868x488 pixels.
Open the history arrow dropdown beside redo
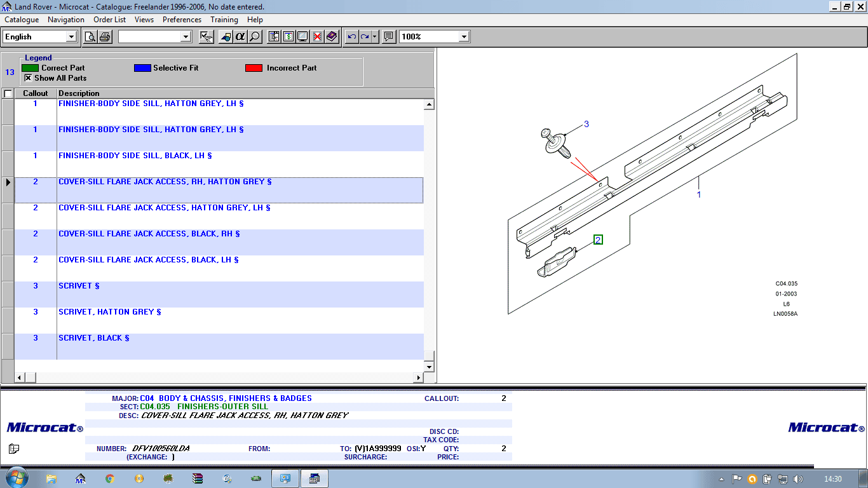[x=375, y=37]
